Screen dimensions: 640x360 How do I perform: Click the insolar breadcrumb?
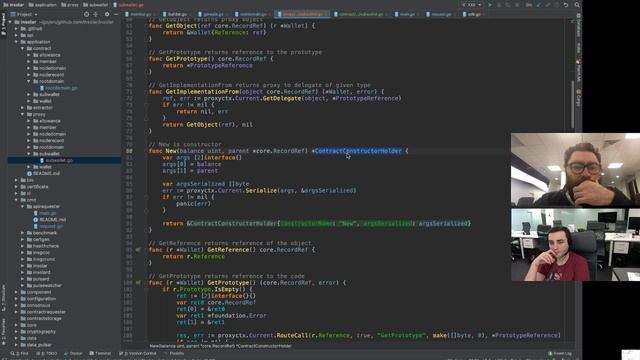(13, 5)
